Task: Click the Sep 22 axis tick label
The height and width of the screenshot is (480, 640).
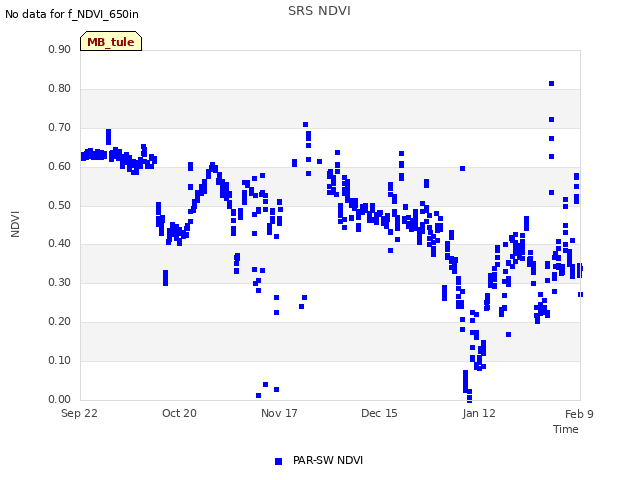Action: click(x=79, y=413)
